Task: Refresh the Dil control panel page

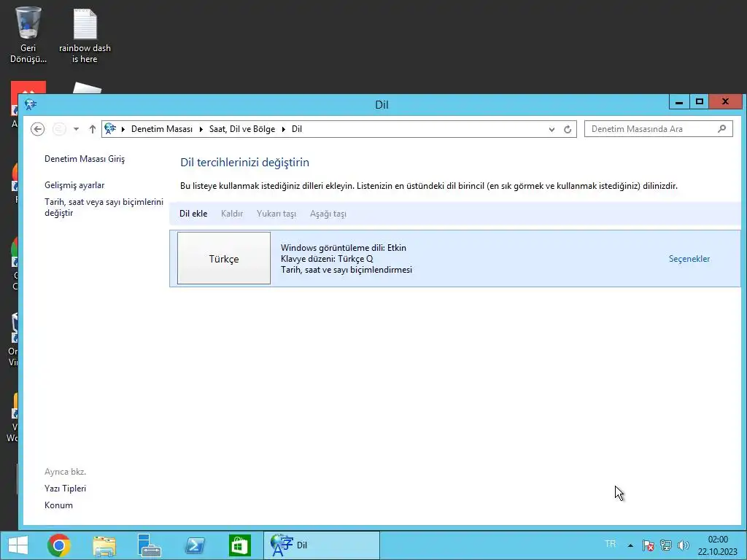Action: [568, 129]
